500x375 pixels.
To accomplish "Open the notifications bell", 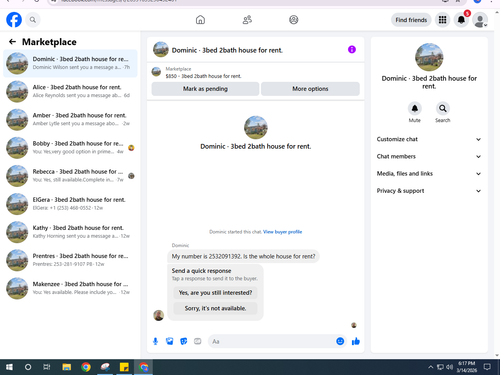I will click(x=461, y=20).
